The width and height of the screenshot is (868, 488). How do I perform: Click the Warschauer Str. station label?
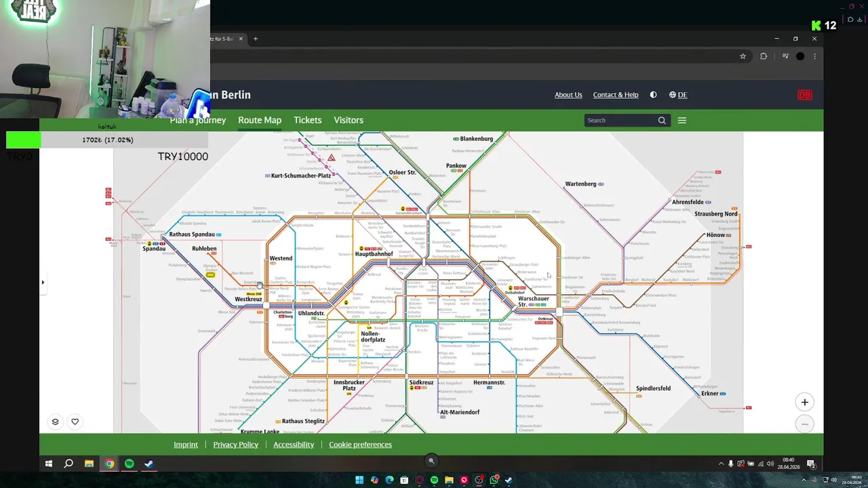click(534, 301)
